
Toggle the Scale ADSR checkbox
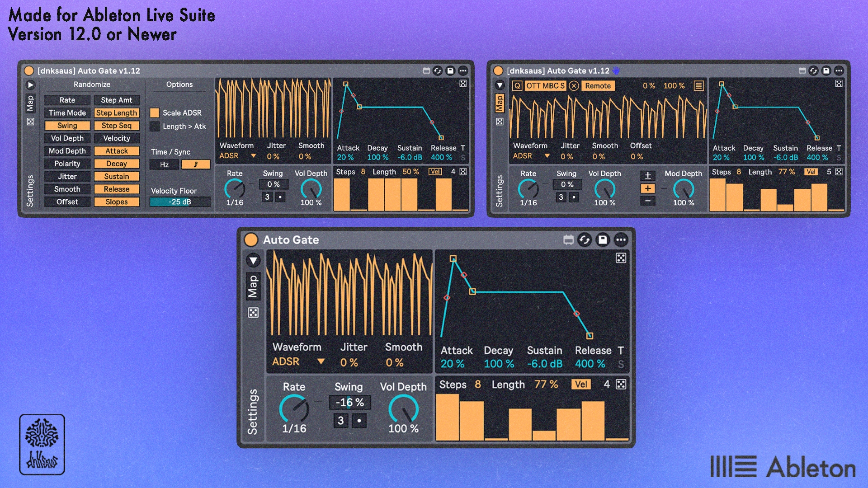tap(155, 113)
